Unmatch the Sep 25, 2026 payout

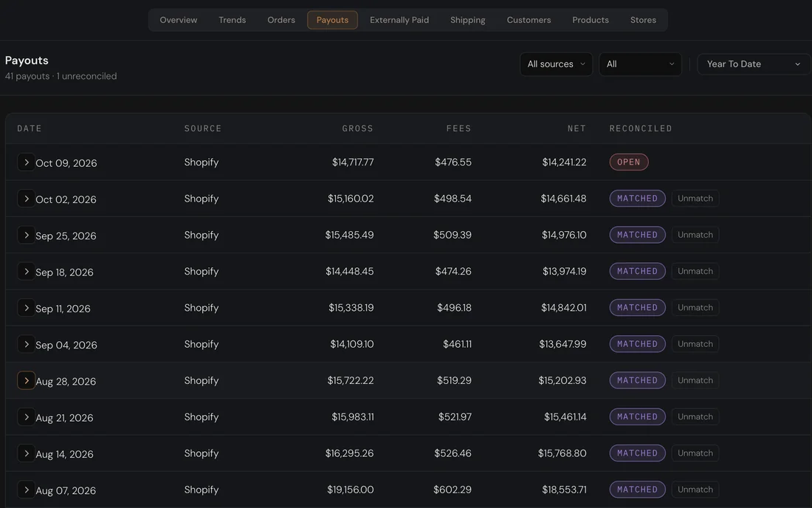pyautogui.click(x=695, y=235)
